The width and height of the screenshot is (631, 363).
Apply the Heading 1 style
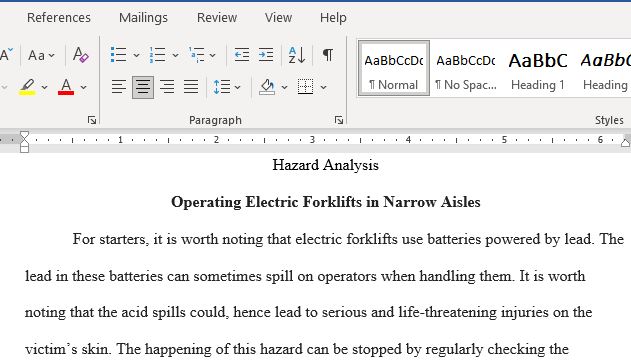tap(538, 68)
